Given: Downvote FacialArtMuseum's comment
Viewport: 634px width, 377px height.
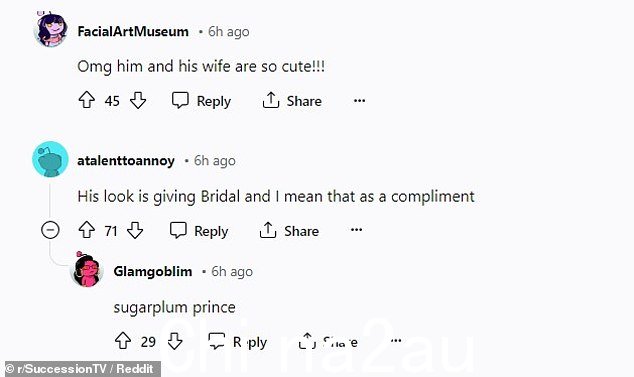Looking at the screenshot, I should click(138, 100).
